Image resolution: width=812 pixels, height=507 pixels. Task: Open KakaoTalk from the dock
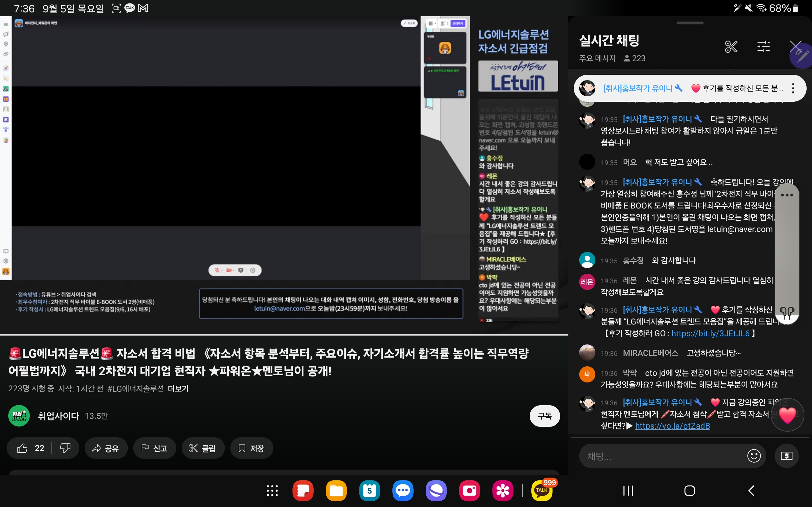coord(541,491)
